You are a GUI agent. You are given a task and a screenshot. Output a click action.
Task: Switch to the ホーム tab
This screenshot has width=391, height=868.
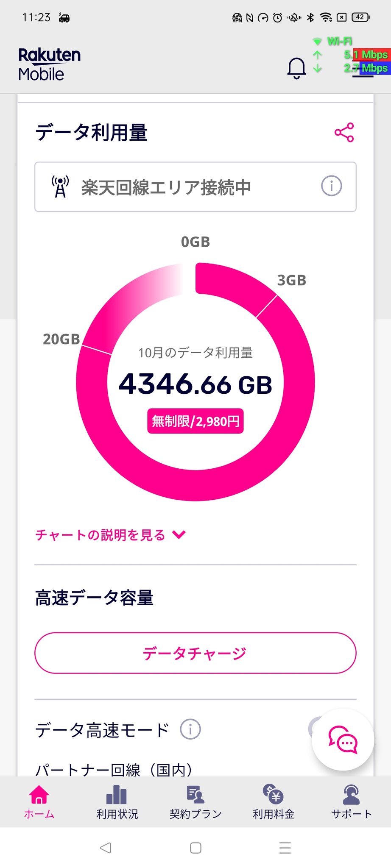tap(39, 802)
